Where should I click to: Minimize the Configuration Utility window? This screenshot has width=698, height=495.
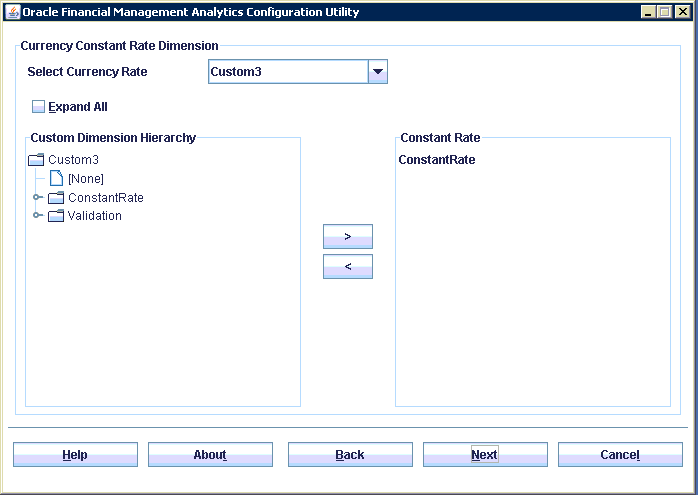coord(648,12)
